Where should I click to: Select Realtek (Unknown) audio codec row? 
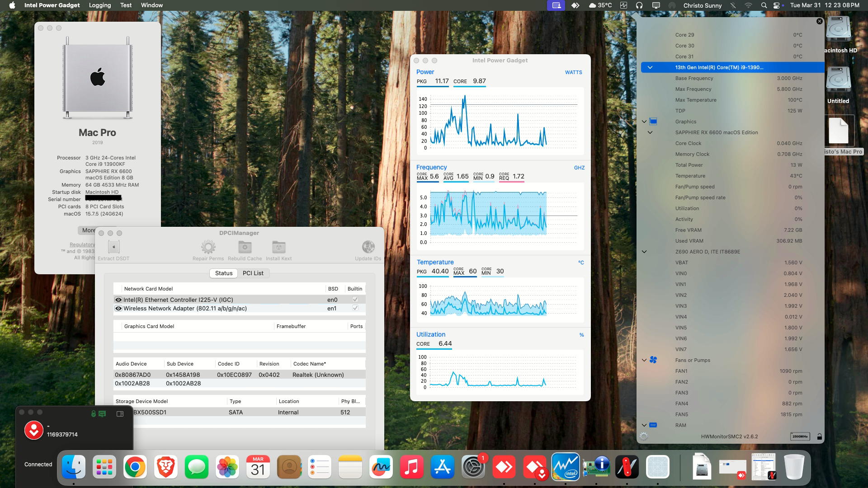tap(240, 375)
